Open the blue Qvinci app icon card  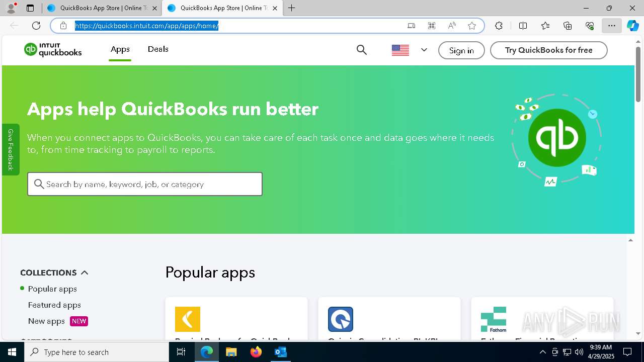click(x=341, y=319)
